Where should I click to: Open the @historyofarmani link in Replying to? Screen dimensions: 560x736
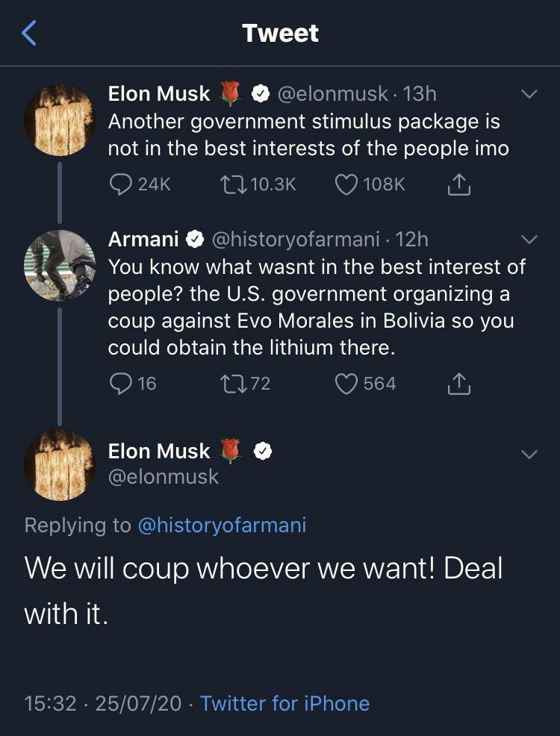coord(222,525)
